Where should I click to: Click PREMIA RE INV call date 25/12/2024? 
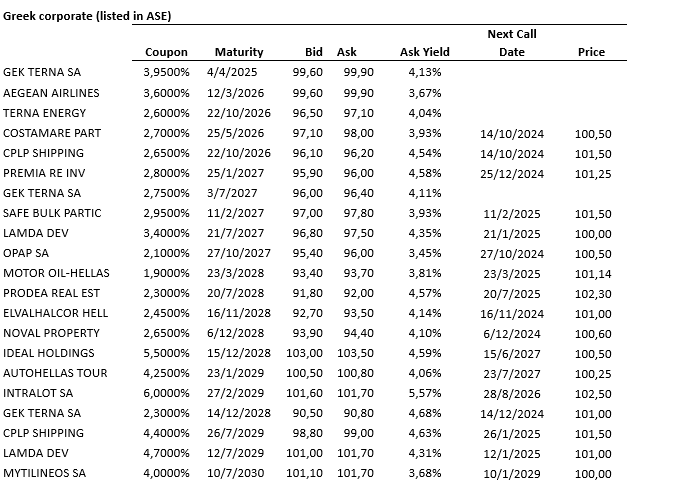pos(512,173)
